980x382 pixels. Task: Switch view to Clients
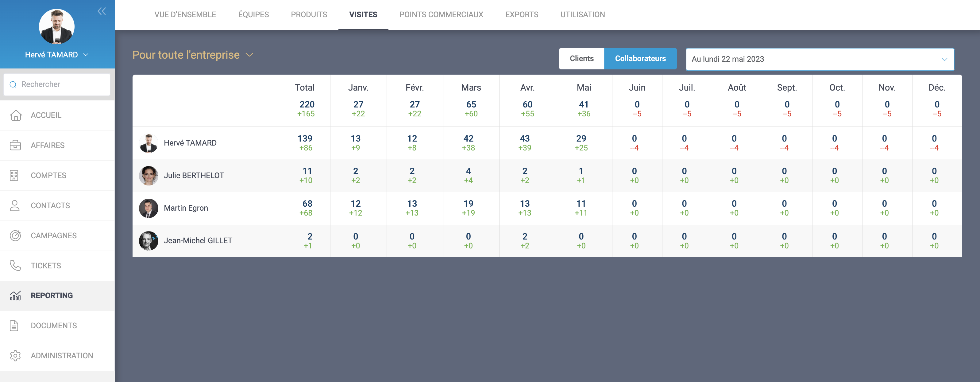point(581,59)
